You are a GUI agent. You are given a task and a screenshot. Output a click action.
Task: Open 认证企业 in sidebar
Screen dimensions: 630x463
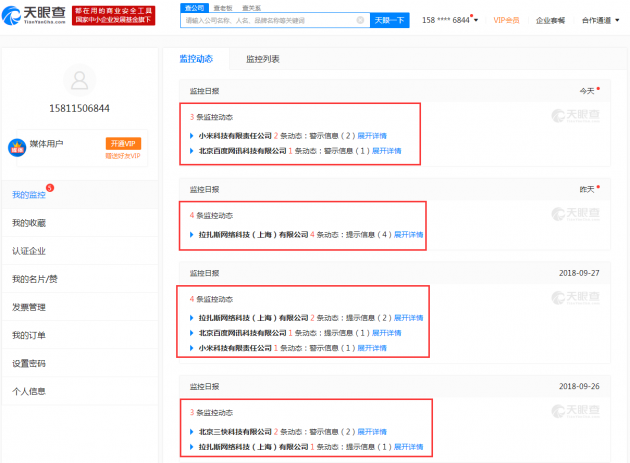tap(80, 251)
